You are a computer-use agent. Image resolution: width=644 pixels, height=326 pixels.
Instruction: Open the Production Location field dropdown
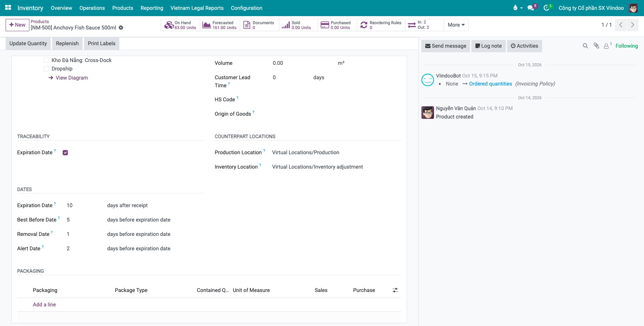[x=336, y=152]
